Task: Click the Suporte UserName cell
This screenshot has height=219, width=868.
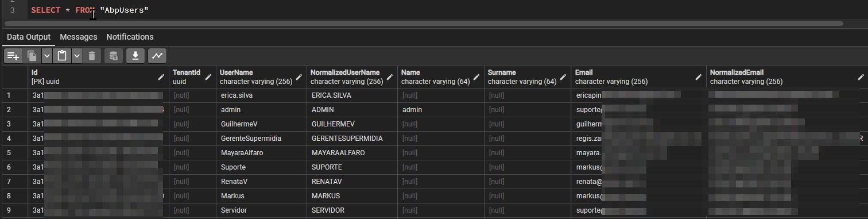Action: tap(261, 167)
